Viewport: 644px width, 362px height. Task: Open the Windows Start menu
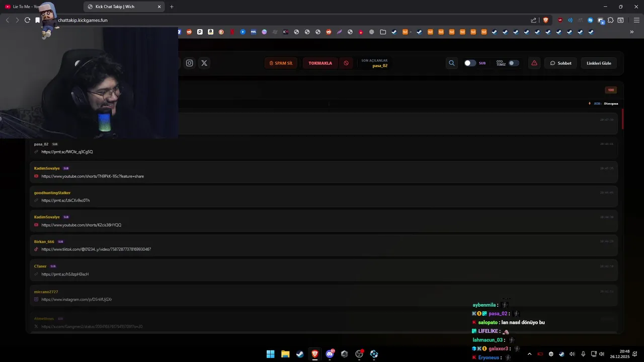(270, 354)
